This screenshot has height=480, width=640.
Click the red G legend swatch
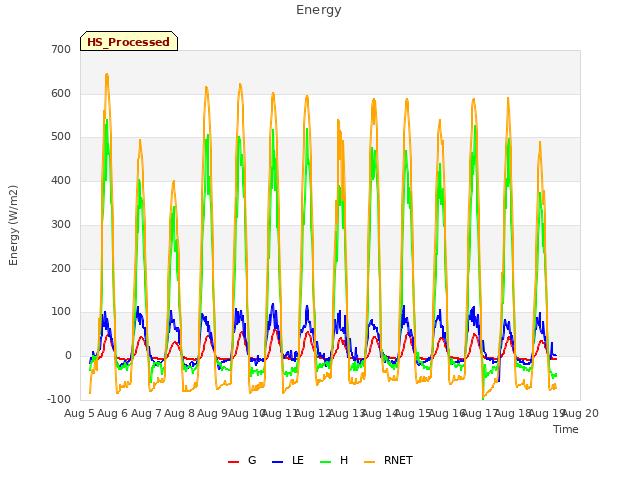tap(233, 462)
